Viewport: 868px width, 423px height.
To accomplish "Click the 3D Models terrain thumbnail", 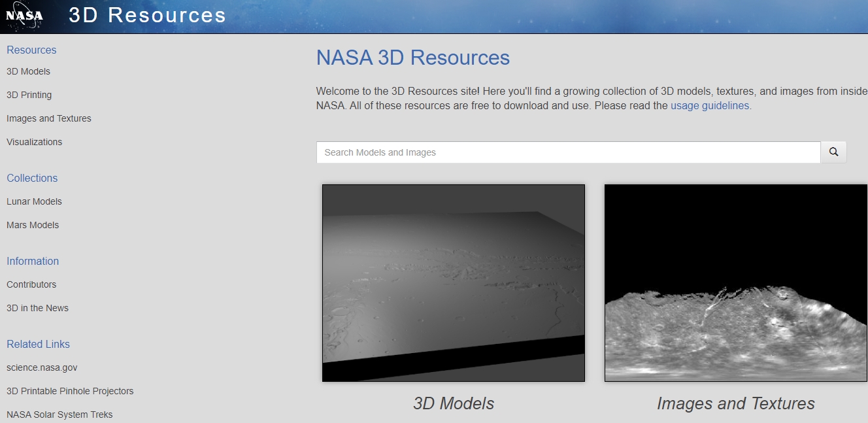I will [454, 283].
